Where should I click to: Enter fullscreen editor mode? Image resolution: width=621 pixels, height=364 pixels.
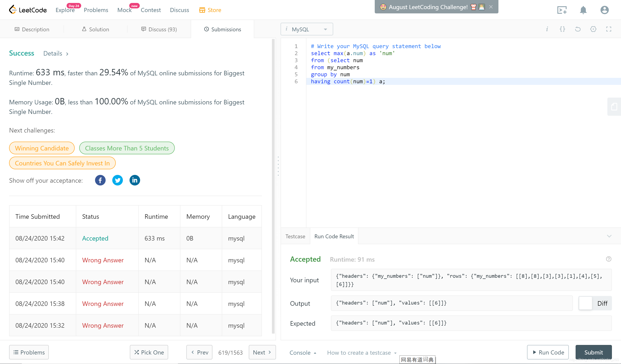point(609,29)
